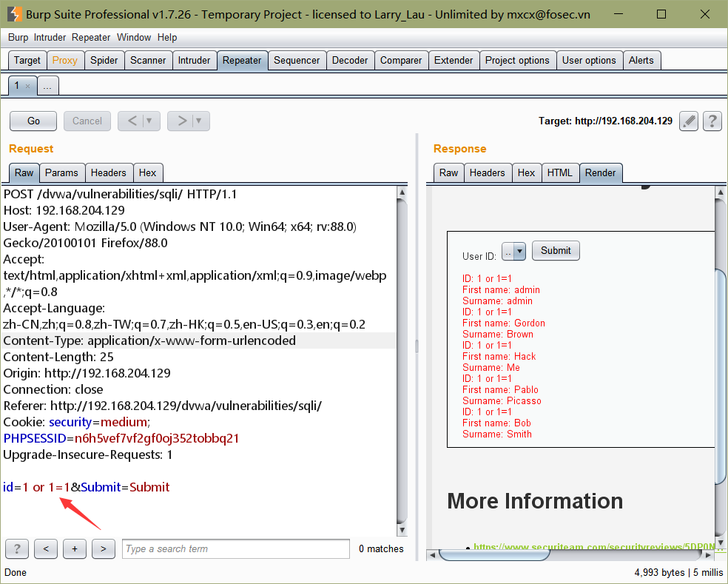Switch response view to Headers

click(488, 172)
